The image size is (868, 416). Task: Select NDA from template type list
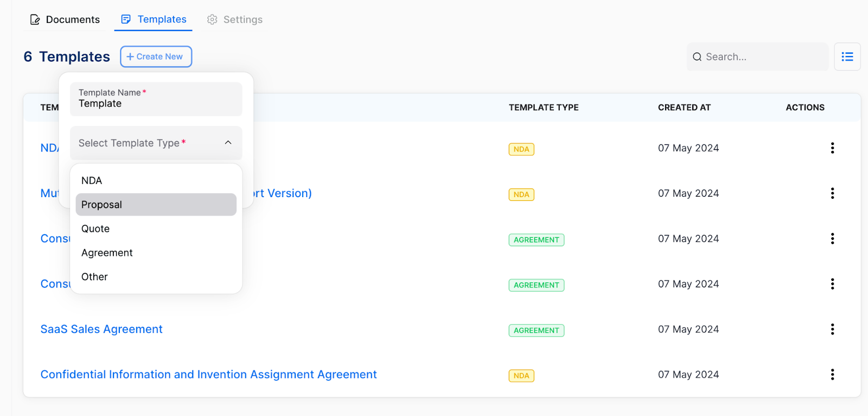tap(156, 180)
